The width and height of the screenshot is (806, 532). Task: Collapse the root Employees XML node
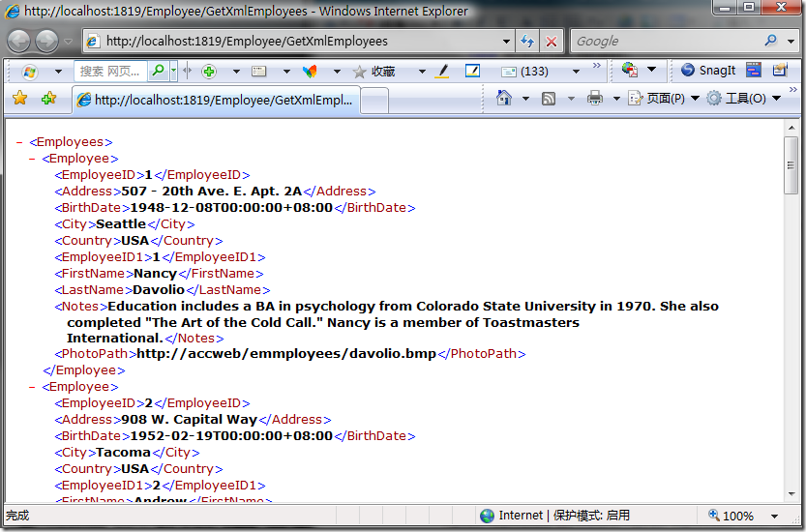[x=19, y=142]
